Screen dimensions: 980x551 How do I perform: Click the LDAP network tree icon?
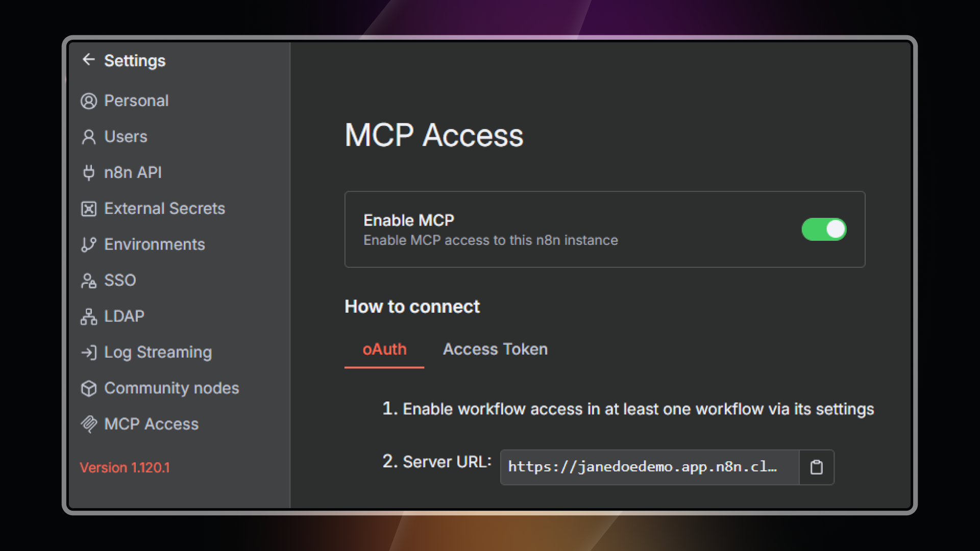coord(89,316)
